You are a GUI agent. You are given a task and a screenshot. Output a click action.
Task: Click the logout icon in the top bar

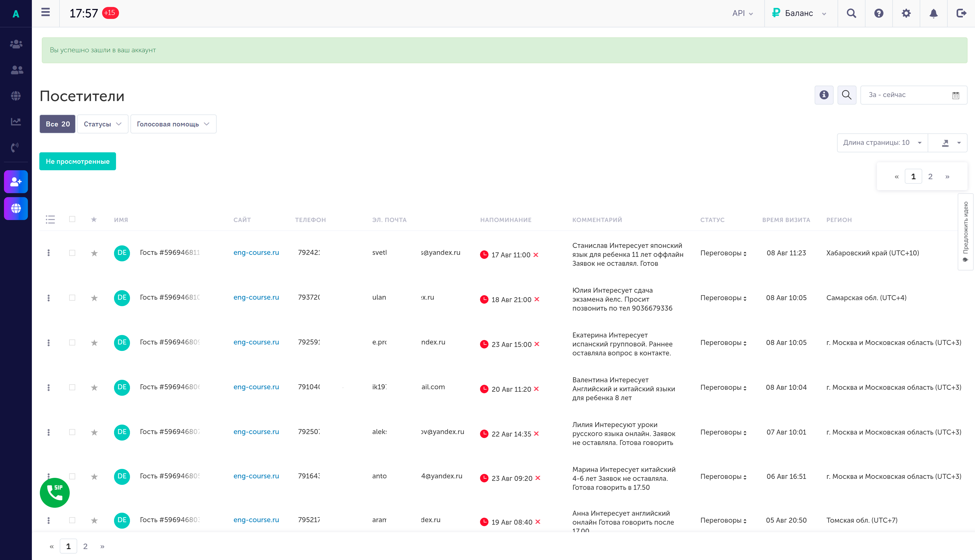tap(961, 13)
